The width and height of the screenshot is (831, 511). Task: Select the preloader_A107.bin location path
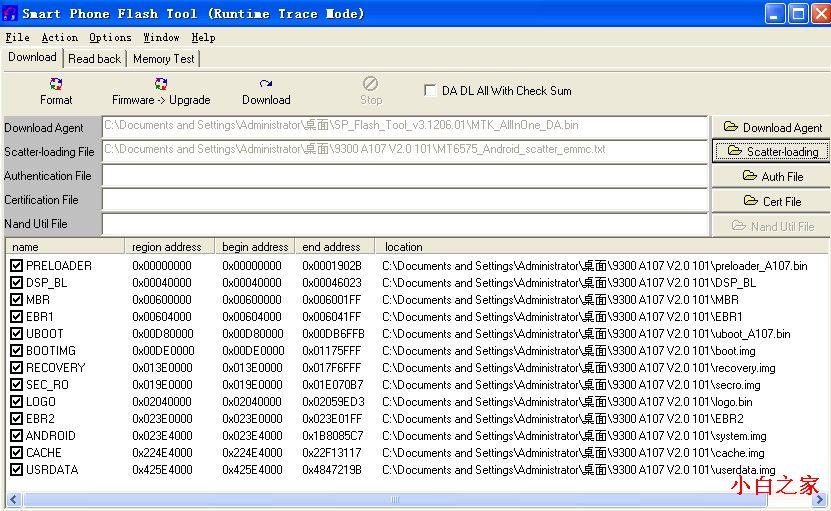(x=595, y=266)
